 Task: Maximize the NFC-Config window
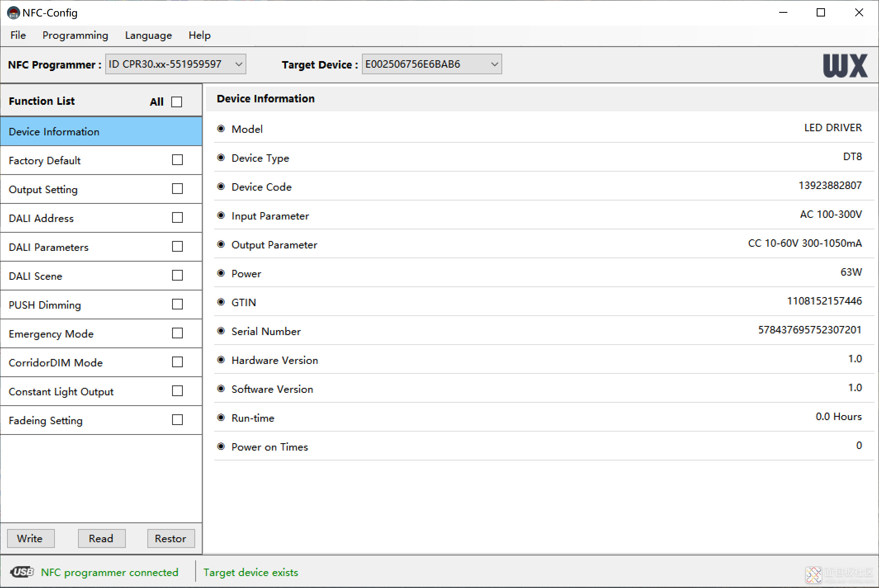(x=821, y=13)
